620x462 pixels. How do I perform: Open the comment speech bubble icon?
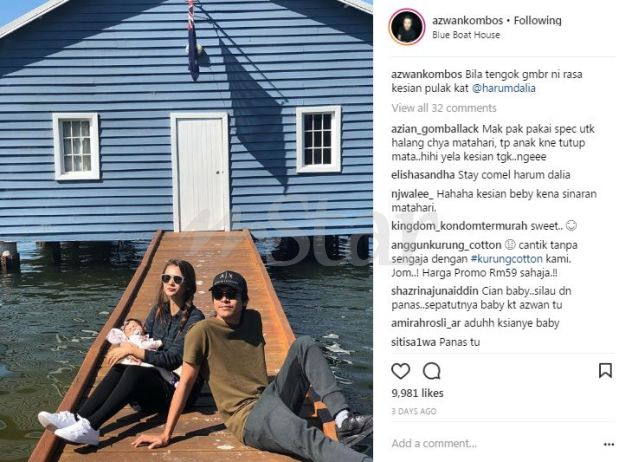[431, 371]
